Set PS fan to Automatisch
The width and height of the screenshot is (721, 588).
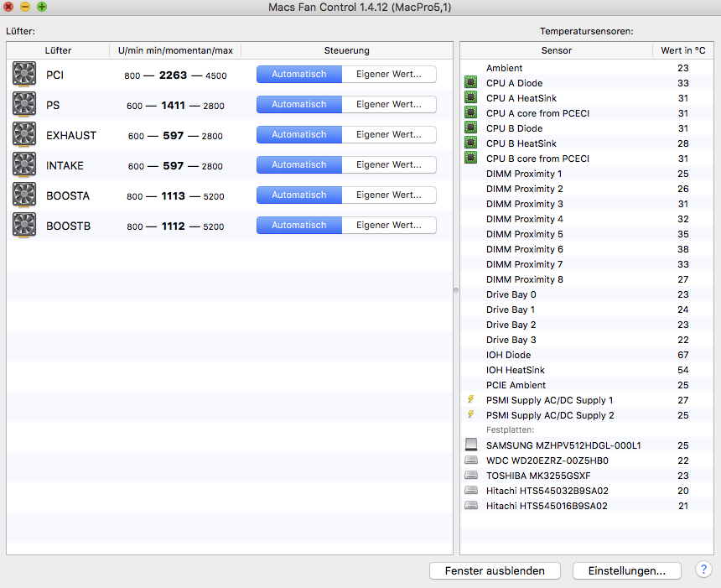pos(299,105)
